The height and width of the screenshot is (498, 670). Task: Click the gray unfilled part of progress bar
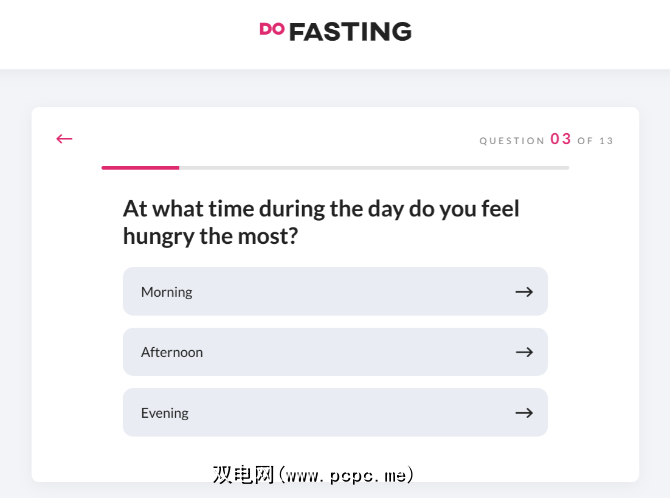point(375,168)
